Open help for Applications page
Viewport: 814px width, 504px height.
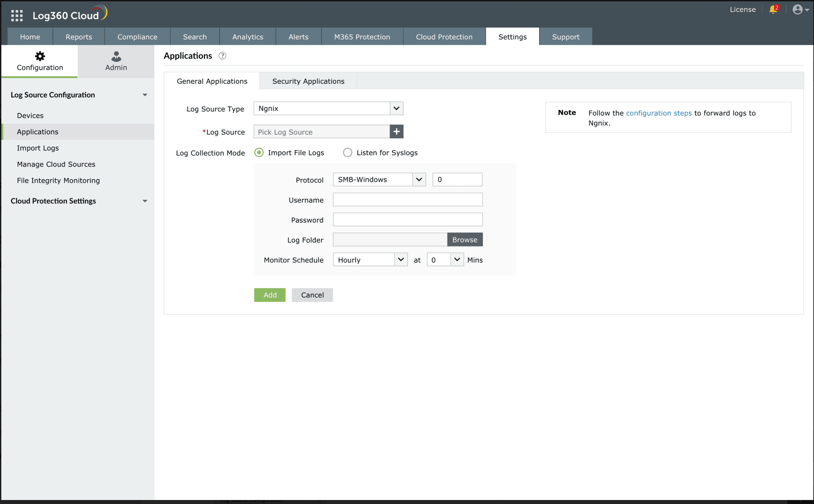[223, 56]
